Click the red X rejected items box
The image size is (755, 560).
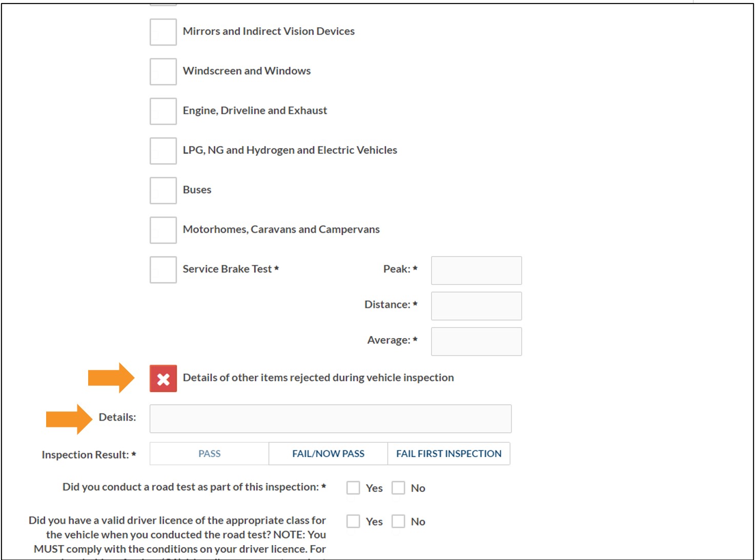point(163,379)
